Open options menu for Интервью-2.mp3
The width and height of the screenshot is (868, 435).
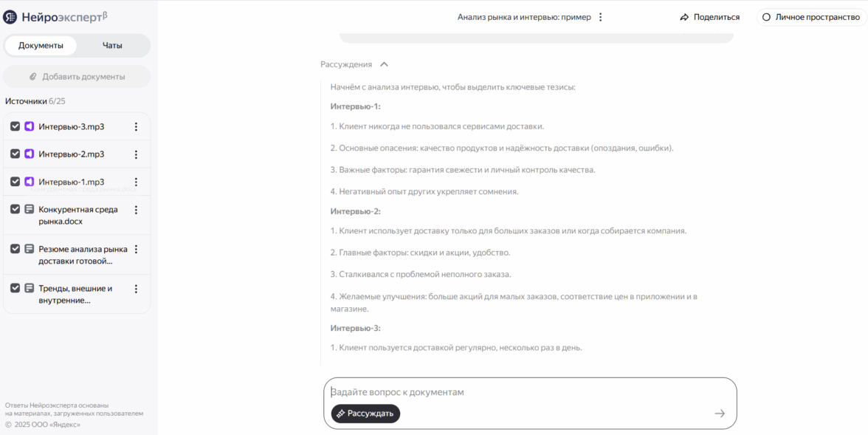136,154
